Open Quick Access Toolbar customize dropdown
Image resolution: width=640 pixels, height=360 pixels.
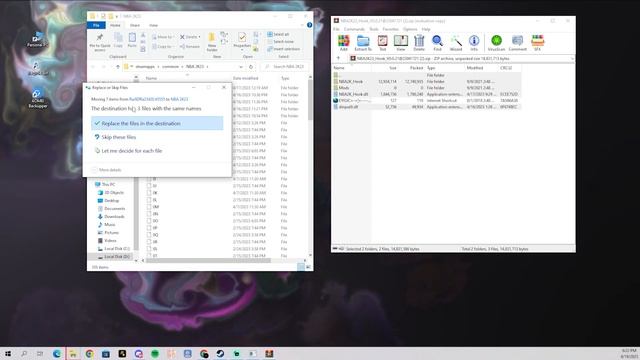(117, 16)
